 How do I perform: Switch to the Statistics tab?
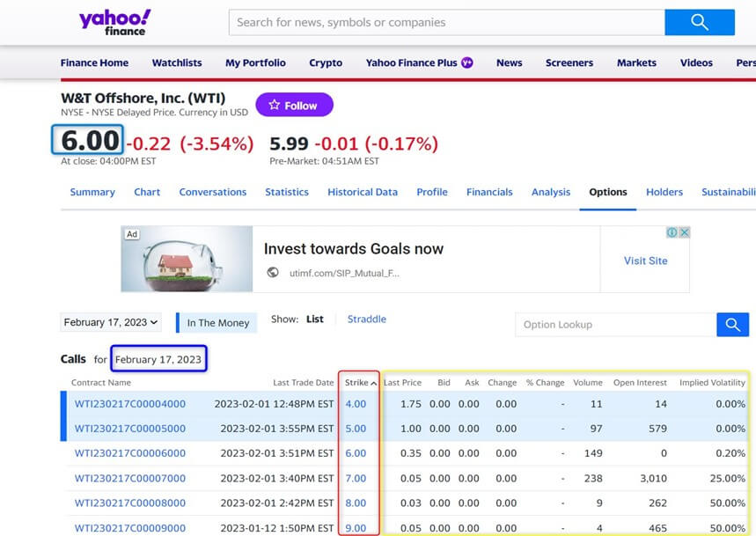[287, 192]
